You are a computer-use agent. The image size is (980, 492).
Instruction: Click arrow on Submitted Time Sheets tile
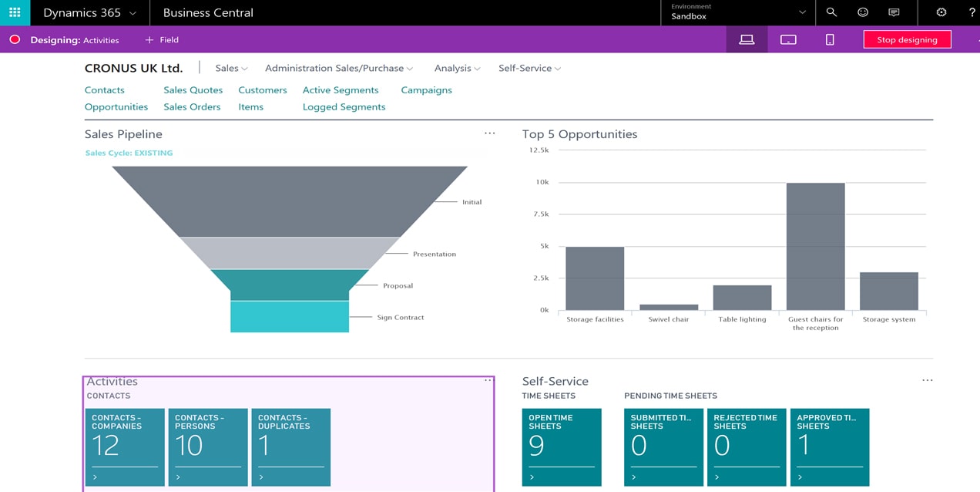click(x=633, y=477)
